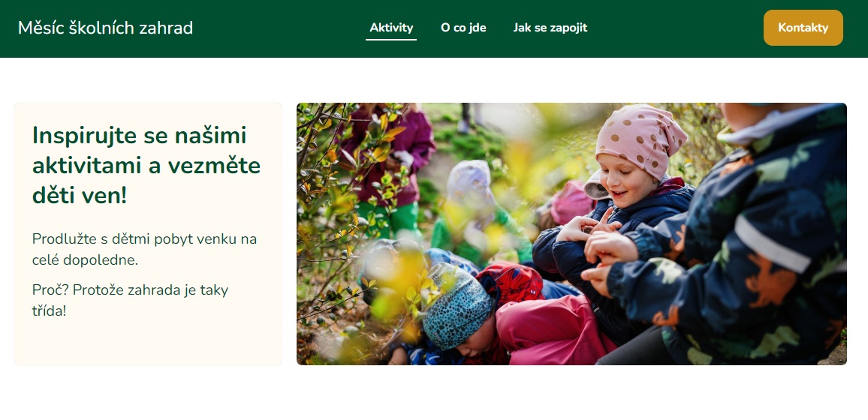Click the hero photo of children outdoors
Viewport: 868px width, 420px height.
pos(571,234)
